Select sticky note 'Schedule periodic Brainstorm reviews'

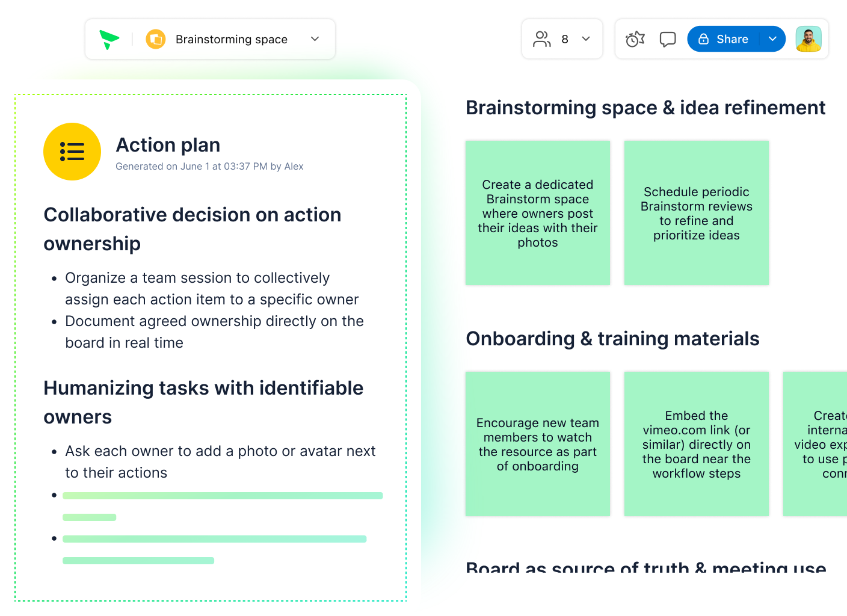tap(697, 213)
